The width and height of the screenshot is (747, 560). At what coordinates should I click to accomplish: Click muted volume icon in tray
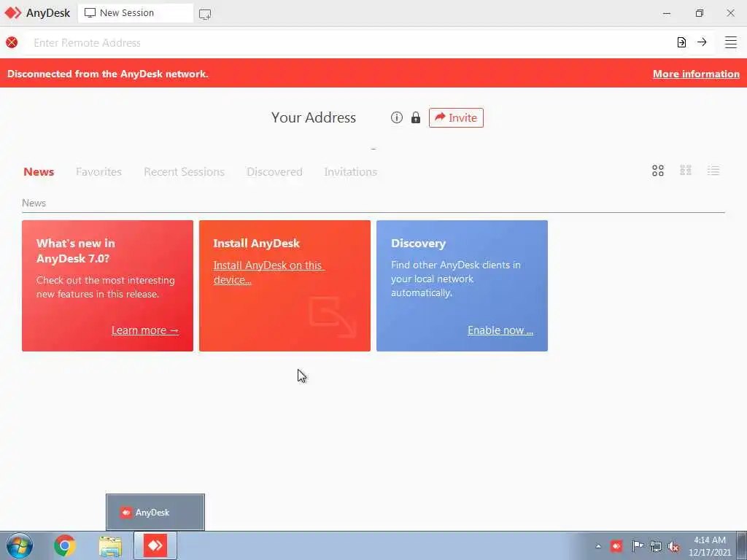point(673,547)
